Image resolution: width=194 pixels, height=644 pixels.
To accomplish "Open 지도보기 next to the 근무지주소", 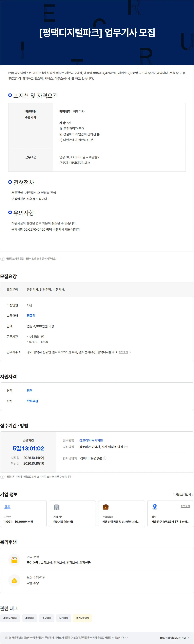I will (123, 352).
